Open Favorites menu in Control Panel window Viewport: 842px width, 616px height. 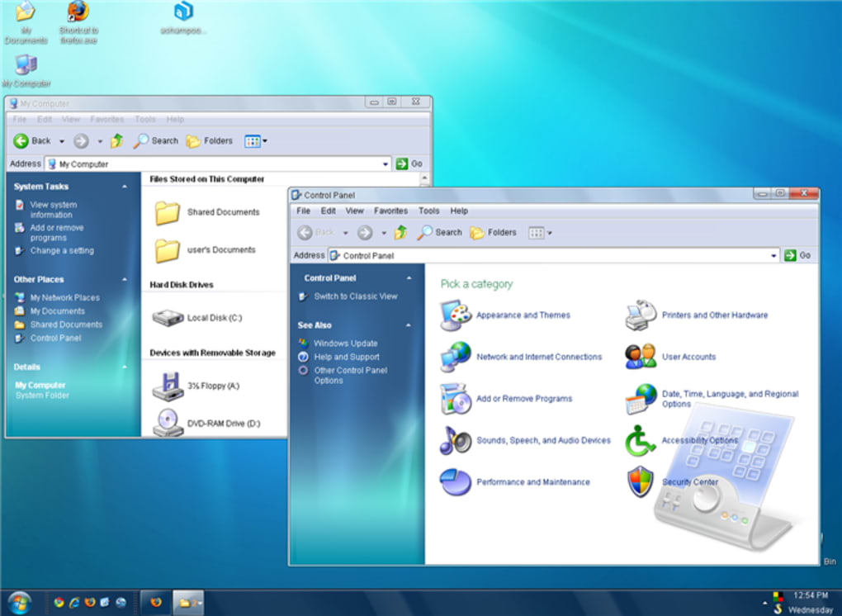[391, 211]
